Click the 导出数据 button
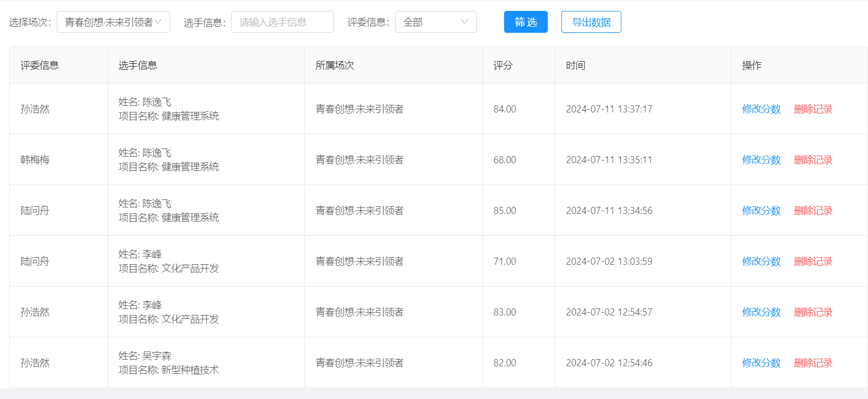Screen dimensions: 868x399 [591, 22]
